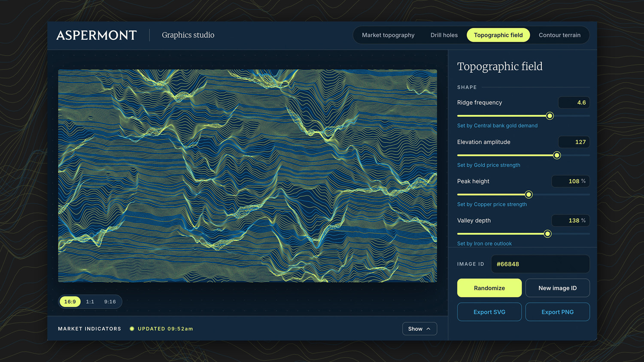Click the SHAPE section label
This screenshot has width=644, height=362.
pyautogui.click(x=467, y=87)
